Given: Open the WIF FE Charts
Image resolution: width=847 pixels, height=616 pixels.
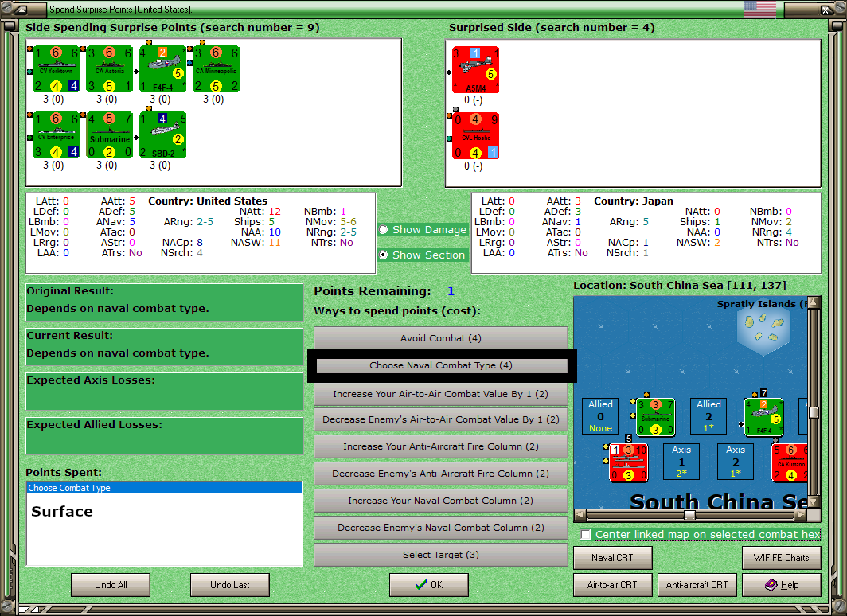Looking at the screenshot, I should (x=782, y=558).
